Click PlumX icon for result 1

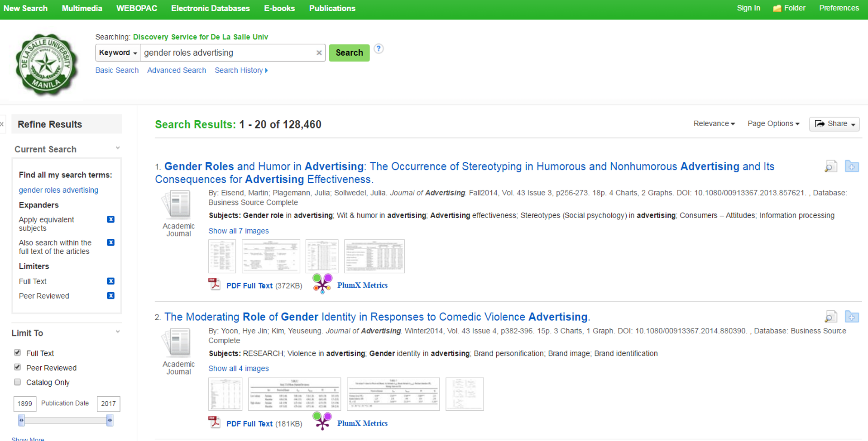click(322, 284)
